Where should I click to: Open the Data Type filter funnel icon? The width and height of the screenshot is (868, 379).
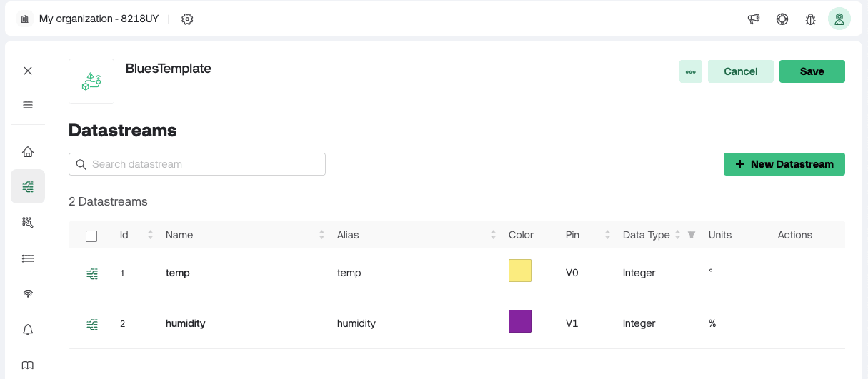tap(692, 235)
